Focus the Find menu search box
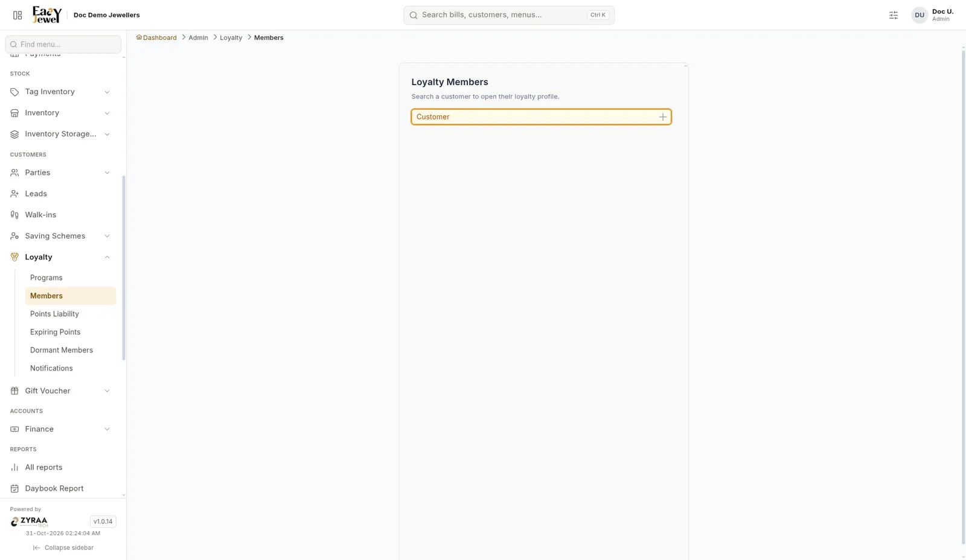The image size is (966, 560). point(63,44)
